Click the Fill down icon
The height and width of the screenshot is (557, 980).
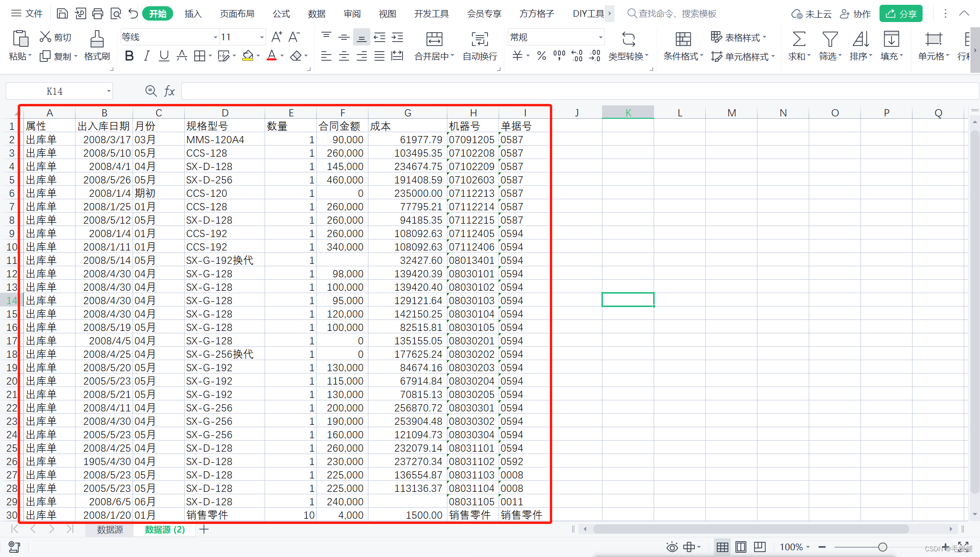[891, 39]
